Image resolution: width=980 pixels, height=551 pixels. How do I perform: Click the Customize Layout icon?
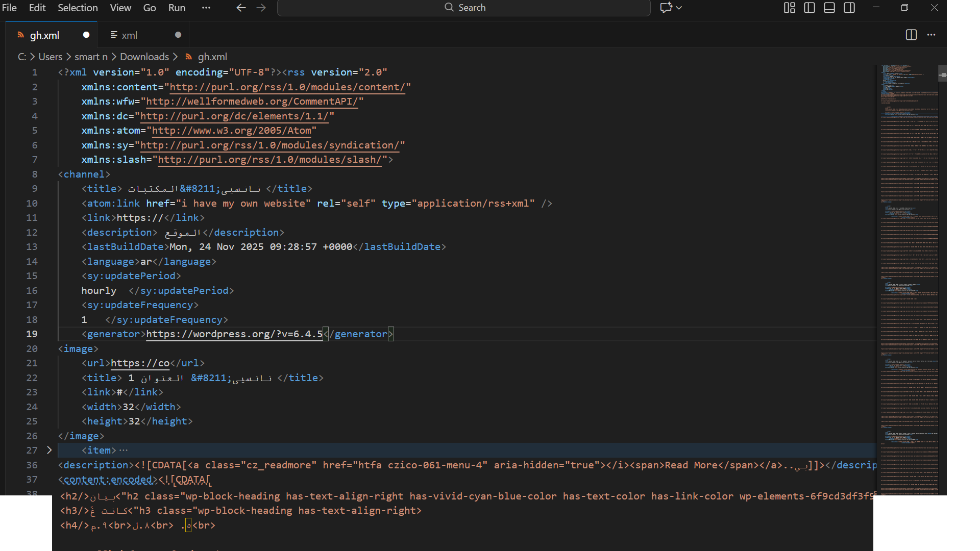[789, 8]
